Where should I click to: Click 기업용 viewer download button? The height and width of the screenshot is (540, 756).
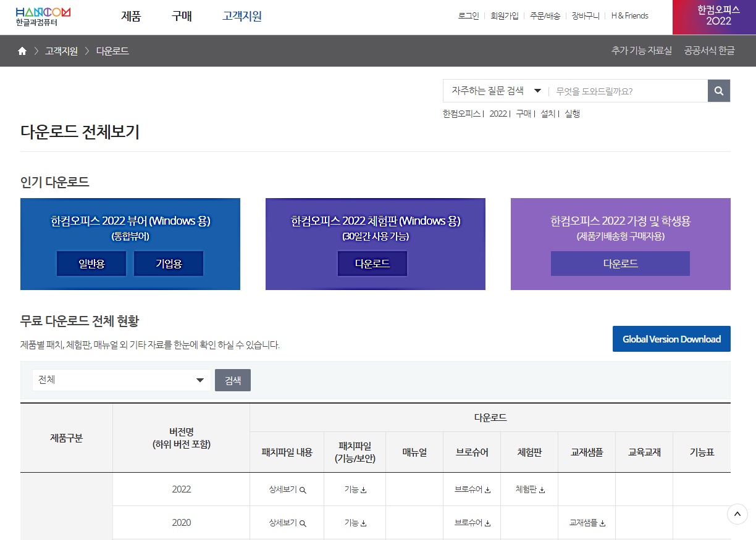tap(169, 264)
